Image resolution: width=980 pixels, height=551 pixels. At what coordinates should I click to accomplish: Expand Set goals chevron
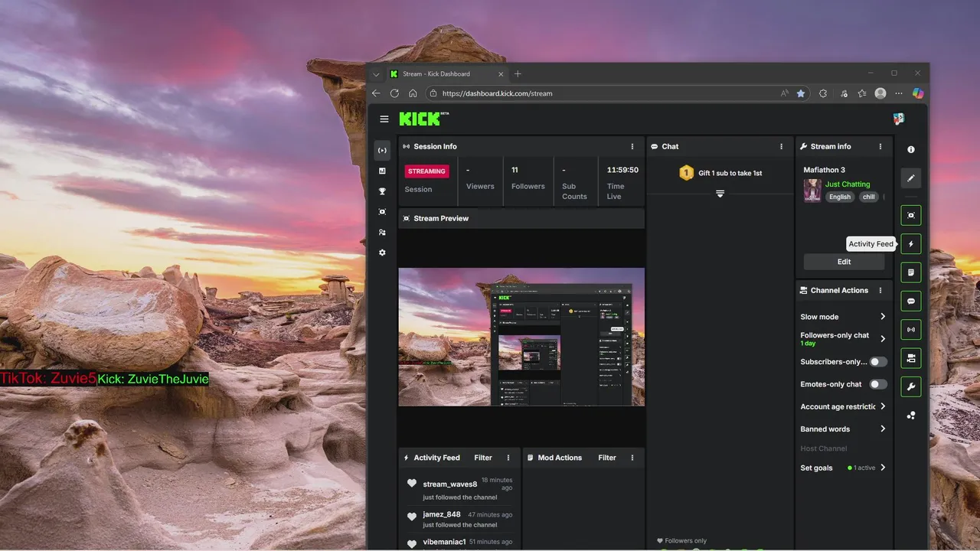883,468
